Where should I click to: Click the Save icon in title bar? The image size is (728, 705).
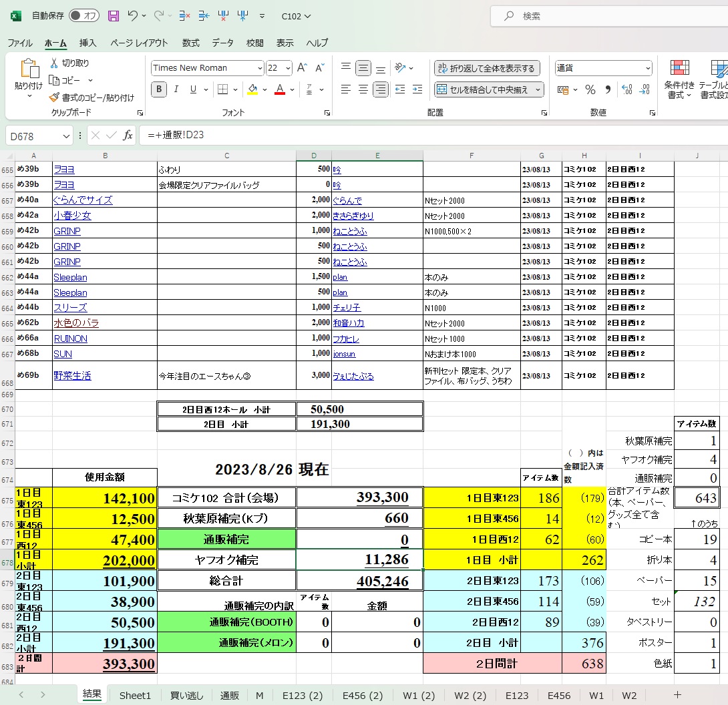114,16
